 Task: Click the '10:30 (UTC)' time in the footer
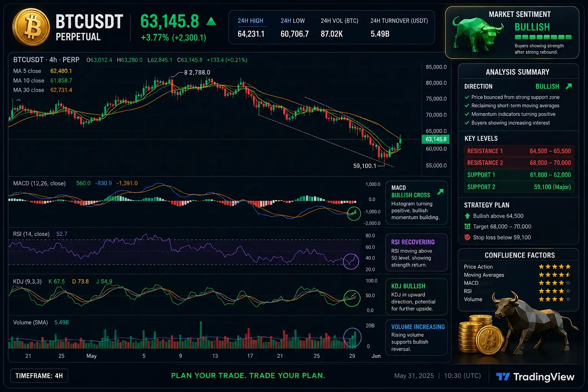pyautogui.click(x=462, y=376)
